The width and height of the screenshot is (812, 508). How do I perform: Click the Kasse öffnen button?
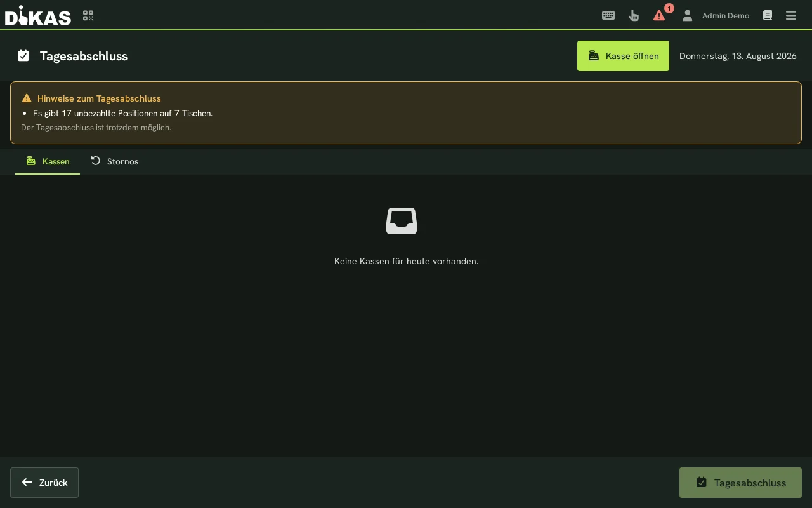(623, 56)
